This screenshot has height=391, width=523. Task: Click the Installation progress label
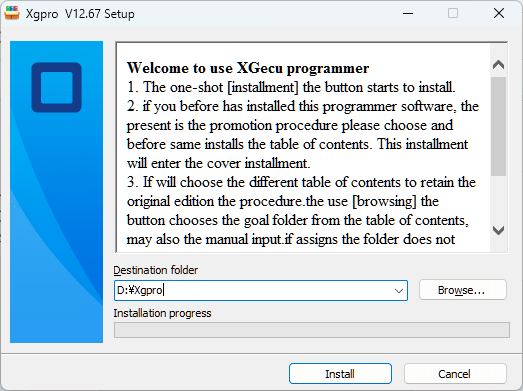point(162,313)
